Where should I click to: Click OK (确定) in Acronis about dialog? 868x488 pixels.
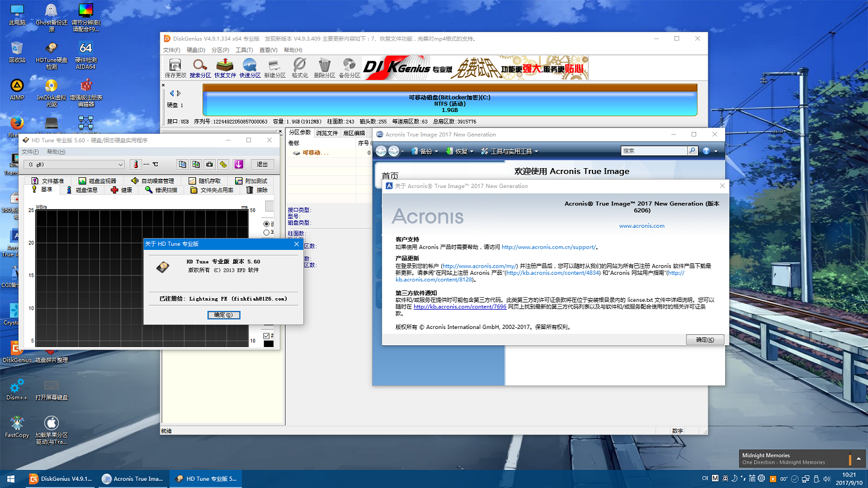(x=705, y=340)
